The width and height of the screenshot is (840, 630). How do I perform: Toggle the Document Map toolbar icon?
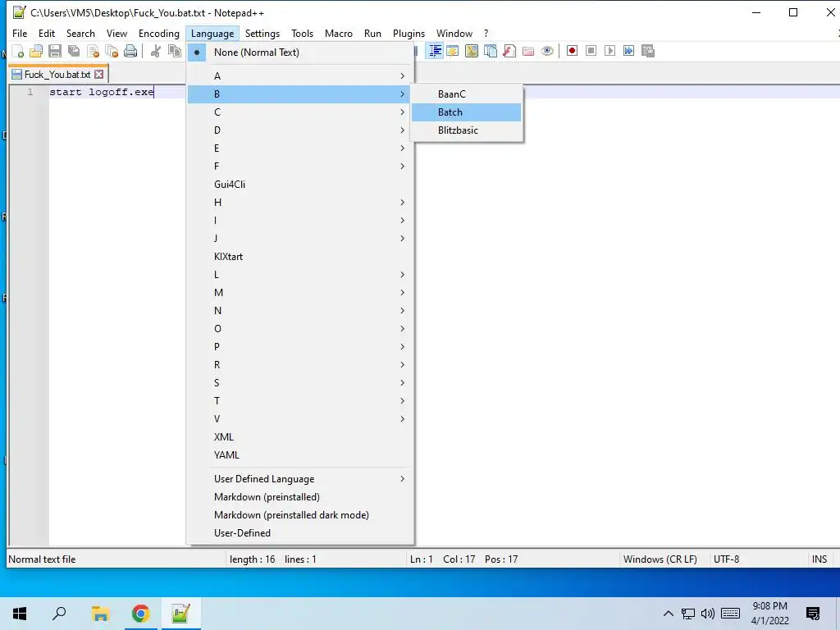pos(472,52)
